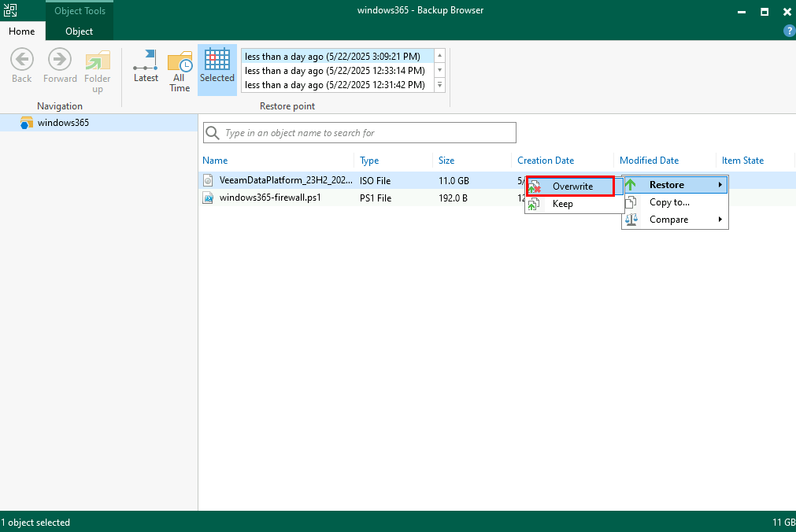This screenshot has width=796, height=532.
Task: Expand the Restore submenu arrow
Action: coord(720,185)
